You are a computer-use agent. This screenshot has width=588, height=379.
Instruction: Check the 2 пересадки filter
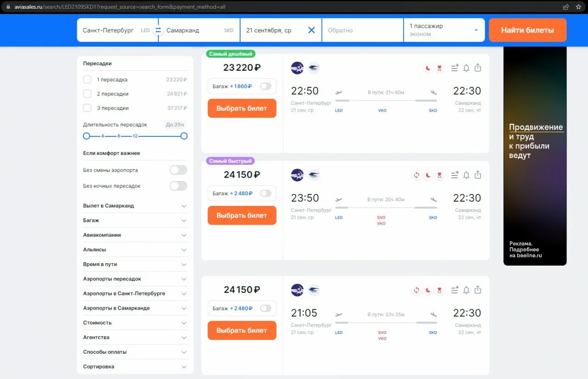[87, 94]
